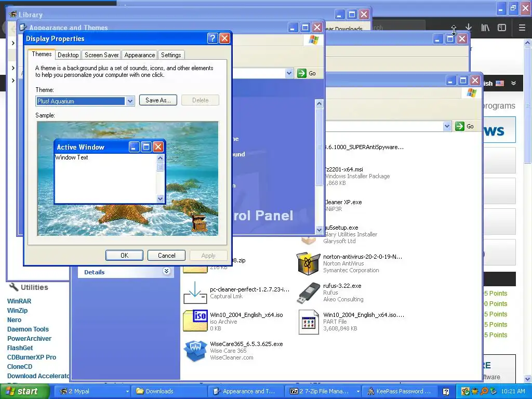Click the Firefox downloads arrow icon
532x399 pixels.
point(469,28)
